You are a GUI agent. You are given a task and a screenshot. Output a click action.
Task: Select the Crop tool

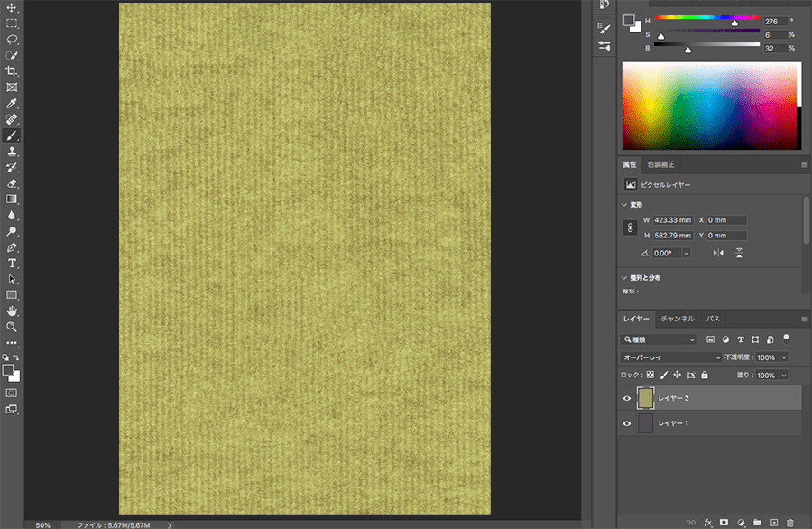[12, 71]
